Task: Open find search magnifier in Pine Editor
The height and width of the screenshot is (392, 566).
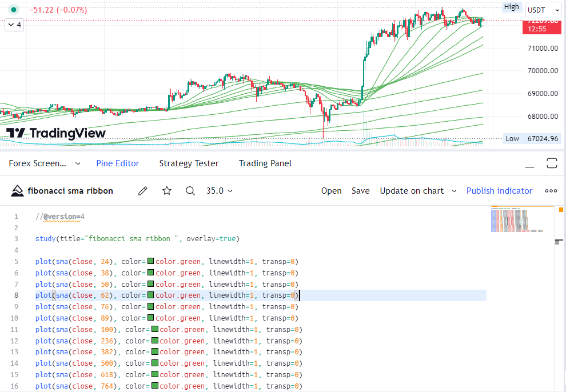Action: point(190,191)
